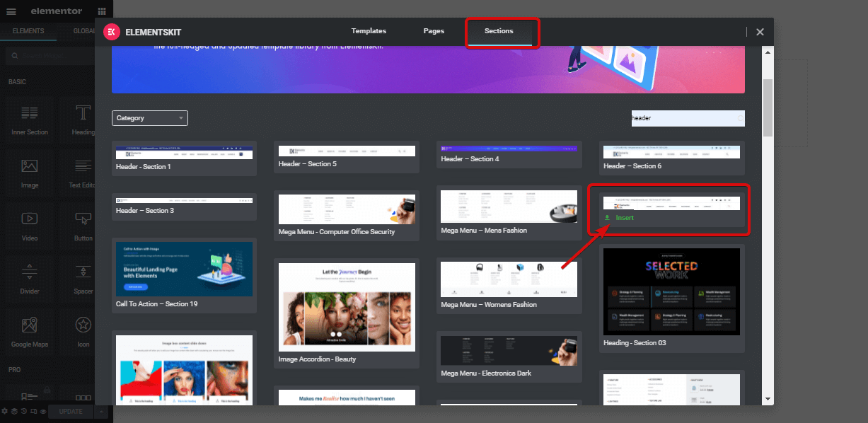This screenshot has height=423, width=868.
Task: Click scrollbar down arrow in template library
Action: [768, 399]
